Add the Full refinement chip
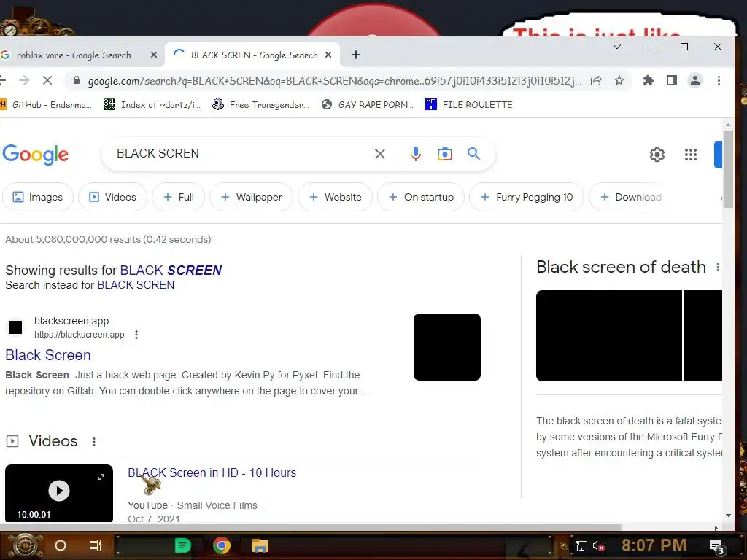Viewport: 747px width, 560px height. point(178,197)
